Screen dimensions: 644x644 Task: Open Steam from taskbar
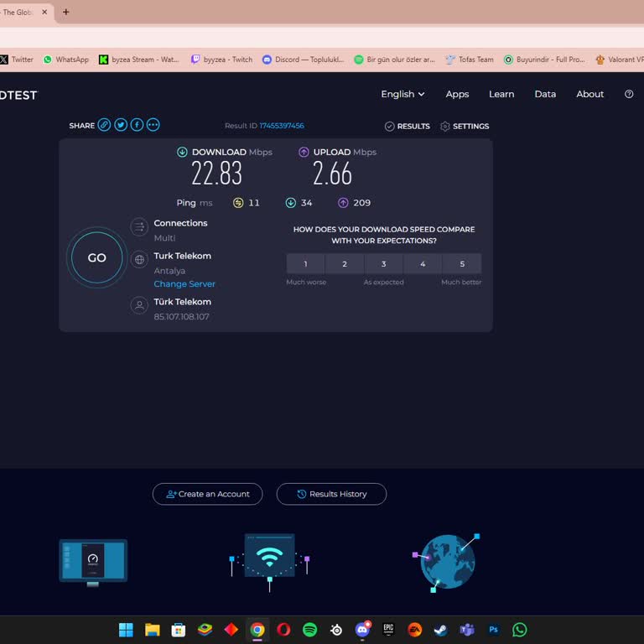pos(441,629)
